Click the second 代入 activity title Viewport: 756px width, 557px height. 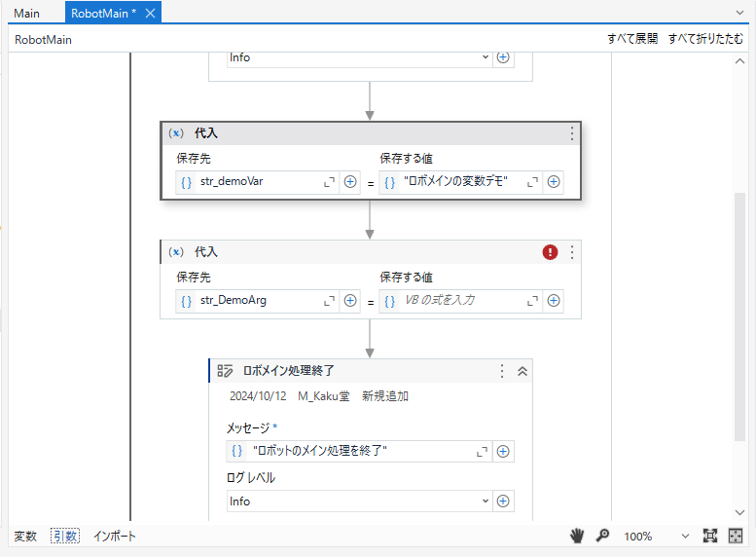206,252
